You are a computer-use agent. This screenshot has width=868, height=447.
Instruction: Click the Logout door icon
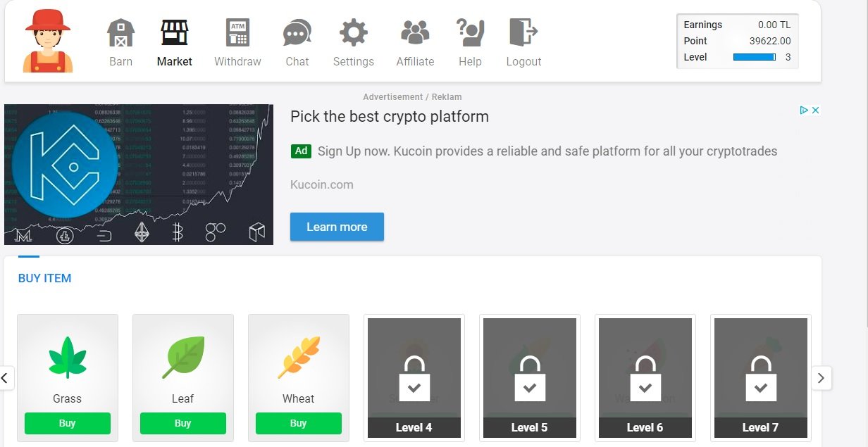pyautogui.click(x=523, y=32)
